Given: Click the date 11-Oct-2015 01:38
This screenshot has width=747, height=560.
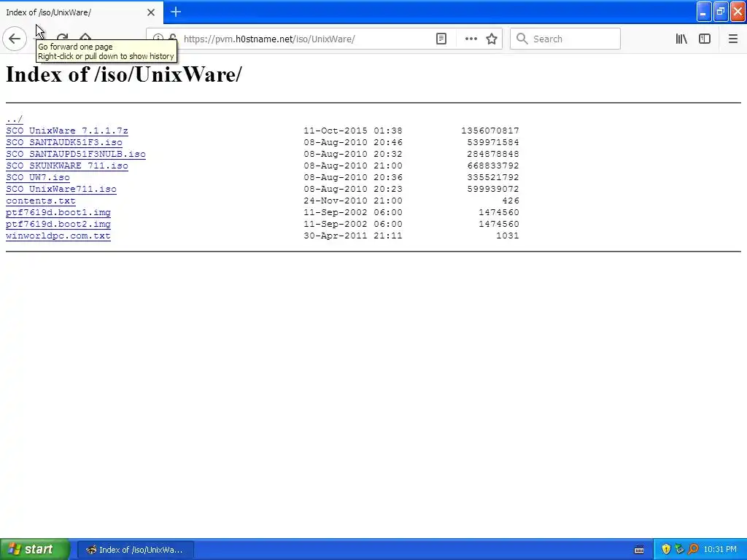Looking at the screenshot, I should pyautogui.click(x=353, y=131).
